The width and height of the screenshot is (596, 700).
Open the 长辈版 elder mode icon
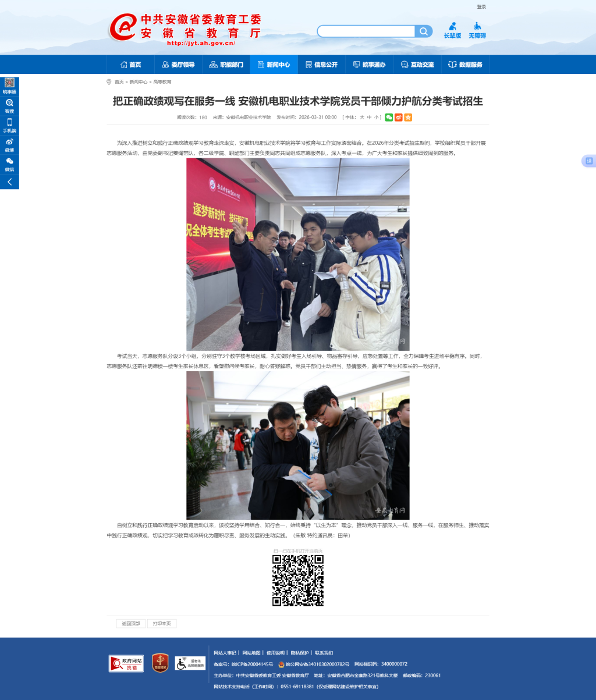(452, 30)
